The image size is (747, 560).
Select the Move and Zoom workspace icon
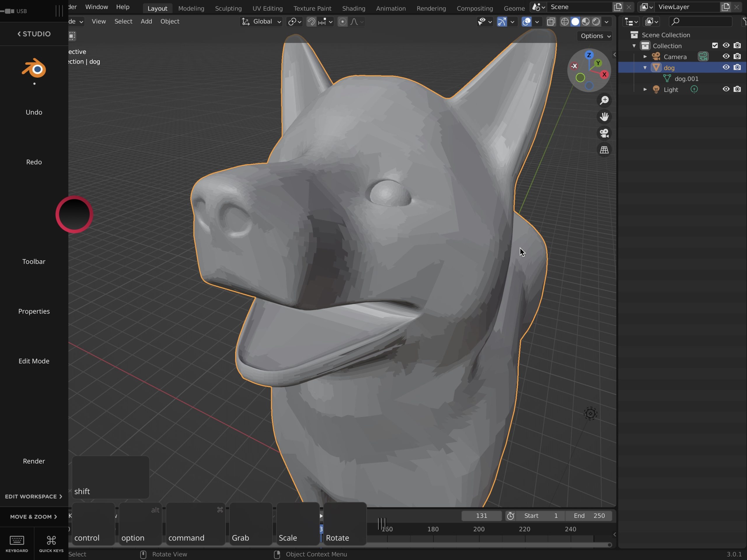tap(33, 516)
